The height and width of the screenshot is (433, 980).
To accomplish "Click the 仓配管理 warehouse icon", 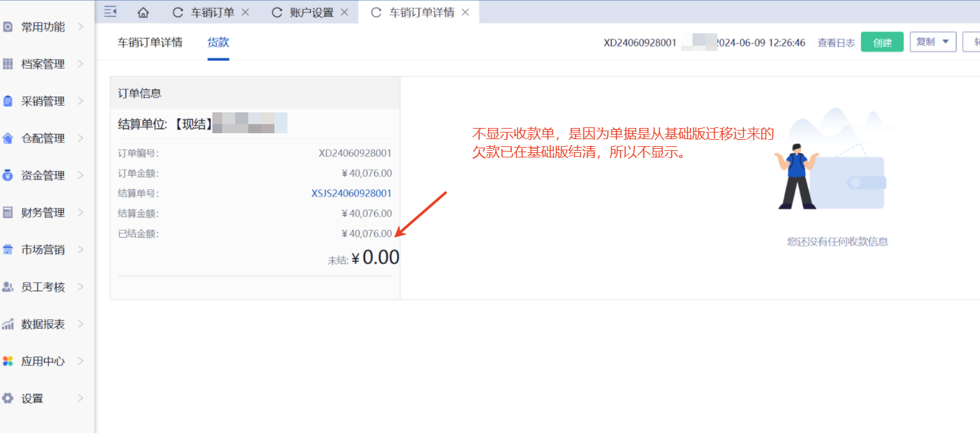I will click(8, 138).
